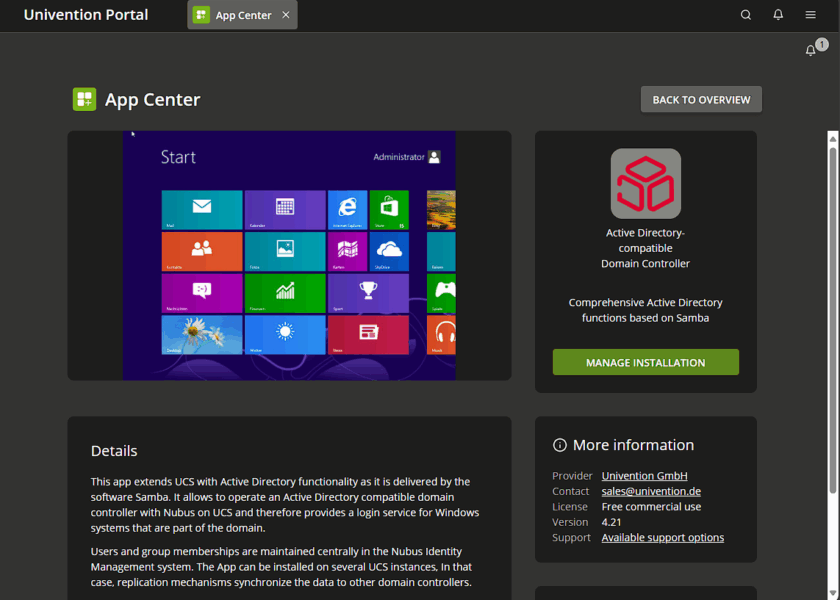Click the SkyDrive cloud tile in screenshot
840x600 pixels.
pos(389,251)
